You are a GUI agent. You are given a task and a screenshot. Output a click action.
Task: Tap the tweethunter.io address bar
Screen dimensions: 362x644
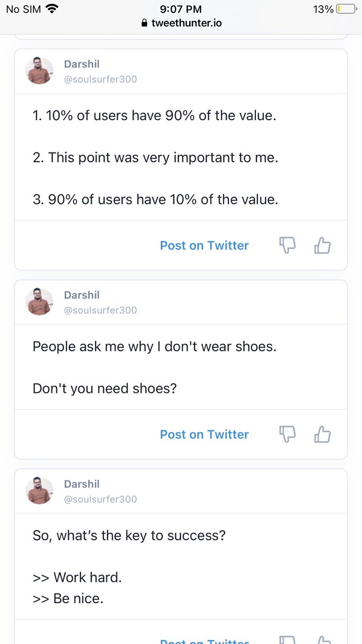(181, 23)
